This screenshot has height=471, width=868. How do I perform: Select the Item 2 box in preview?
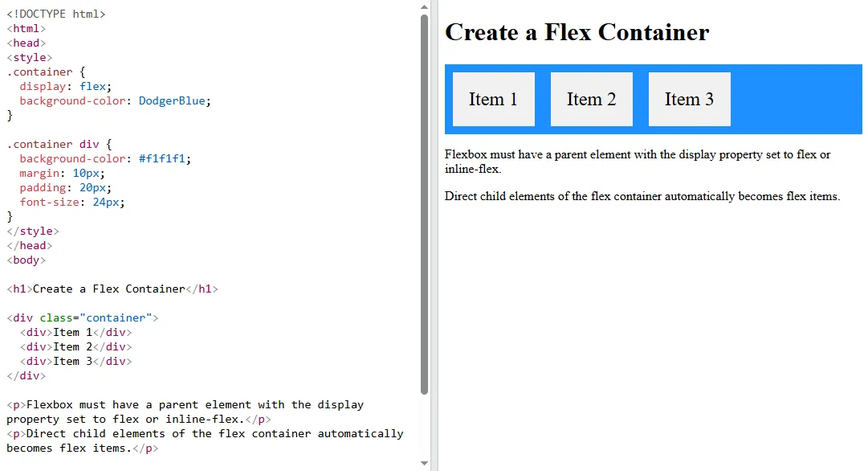pos(591,100)
